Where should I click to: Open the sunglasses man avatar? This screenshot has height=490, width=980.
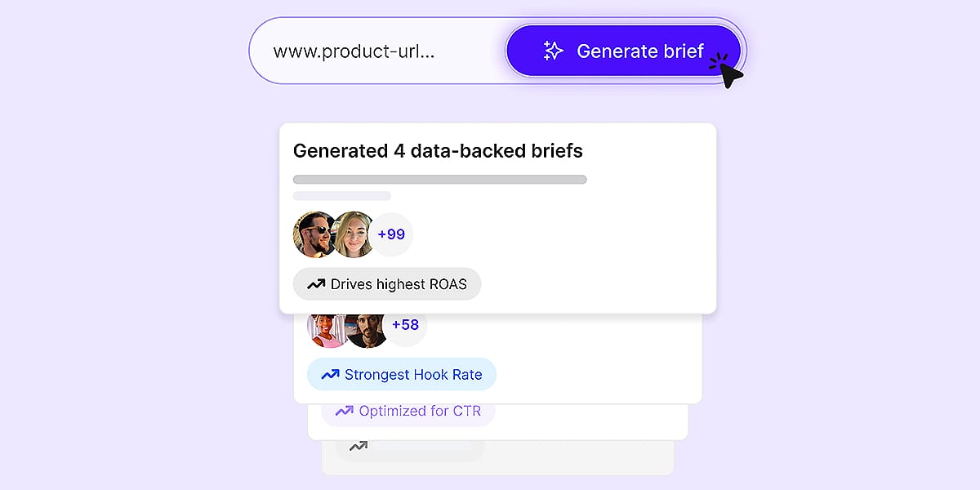(x=314, y=234)
